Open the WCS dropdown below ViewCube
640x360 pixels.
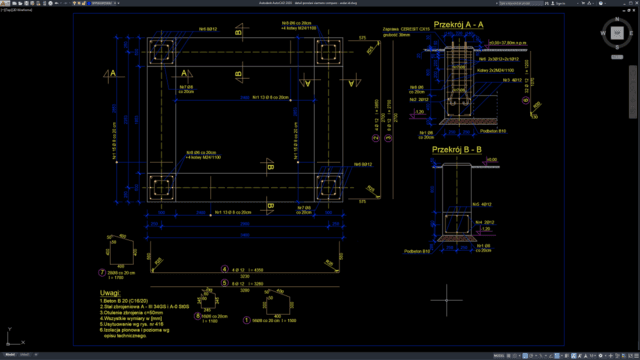617,57
